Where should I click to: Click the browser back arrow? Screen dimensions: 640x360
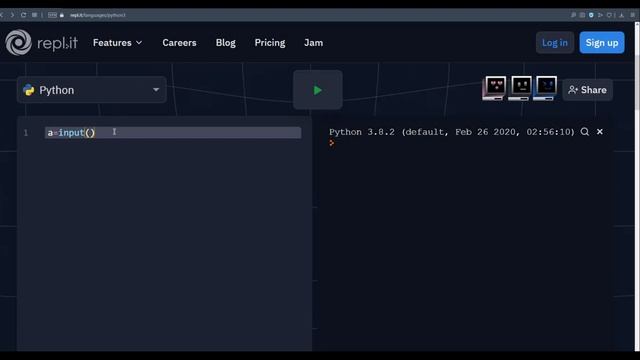[x=2, y=15]
